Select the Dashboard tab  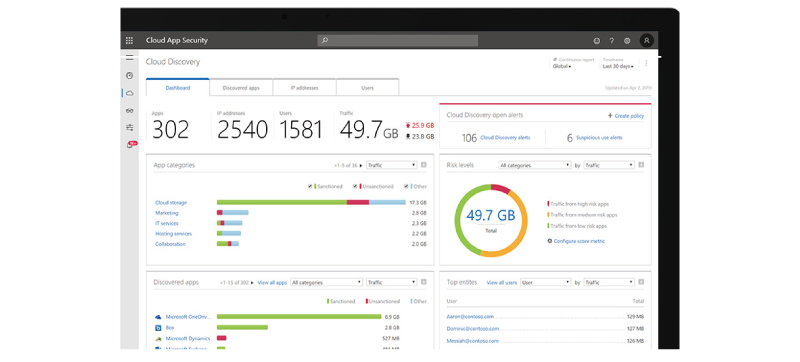[x=178, y=88]
